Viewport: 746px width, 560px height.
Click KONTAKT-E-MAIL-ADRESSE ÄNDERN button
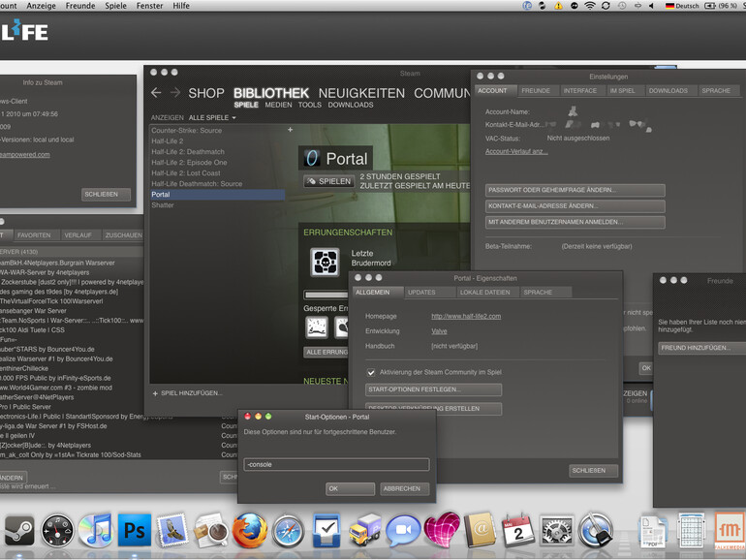click(x=575, y=206)
